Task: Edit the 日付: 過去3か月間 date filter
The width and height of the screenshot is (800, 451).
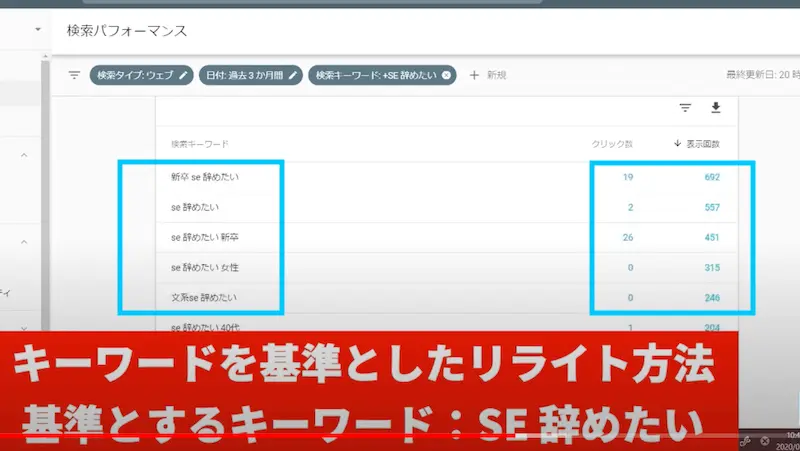Action: (249, 75)
